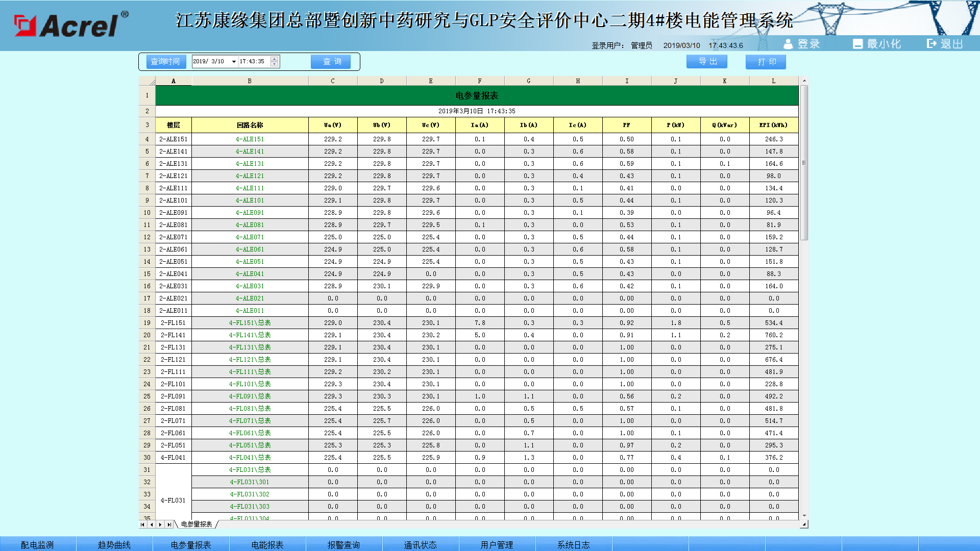Click the 打印 print button

(766, 62)
